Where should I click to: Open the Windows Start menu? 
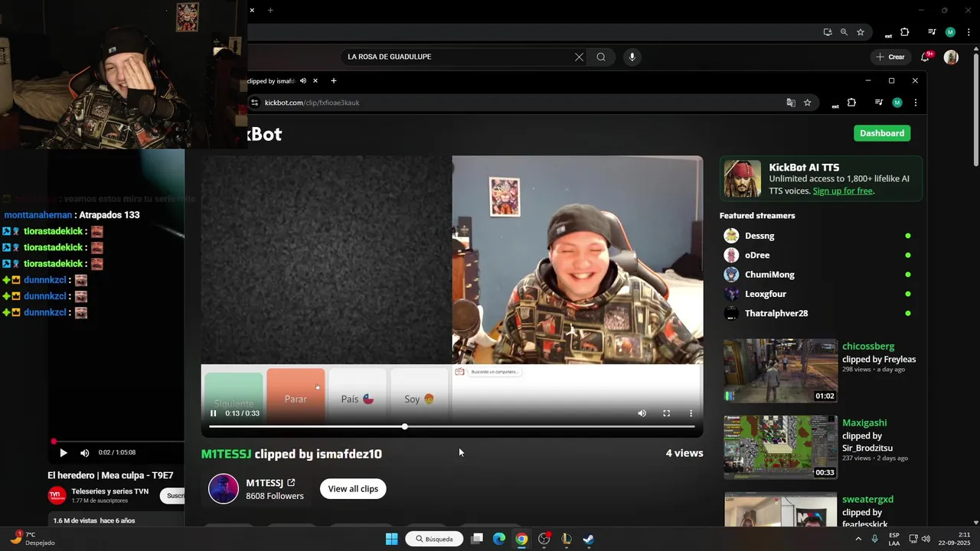[391, 539]
